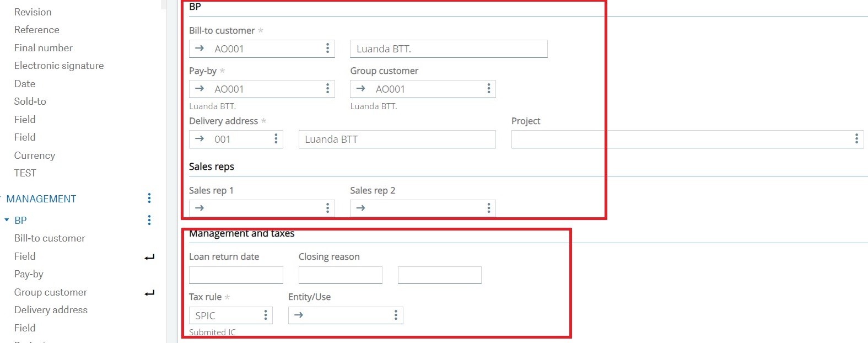Navigate to Electronic signature section
Viewport: 868px width, 343px height.
pyautogui.click(x=58, y=65)
